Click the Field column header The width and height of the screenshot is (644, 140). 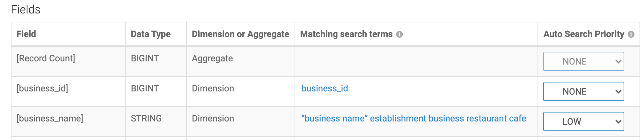click(26, 34)
